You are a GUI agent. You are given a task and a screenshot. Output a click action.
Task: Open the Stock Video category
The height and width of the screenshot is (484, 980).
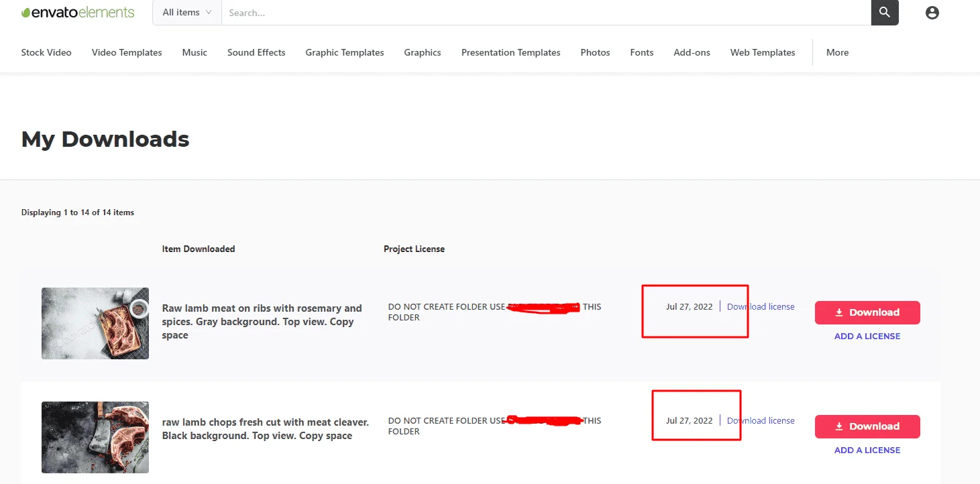click(x=46, y=52)
